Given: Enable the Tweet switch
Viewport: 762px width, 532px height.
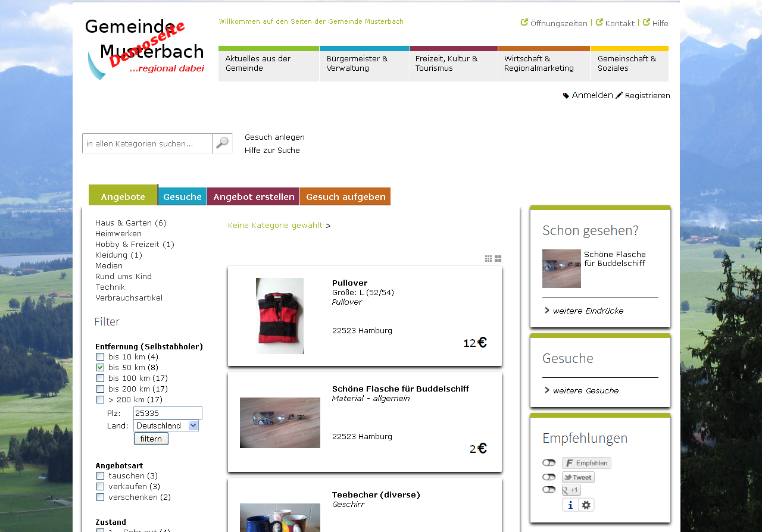Looking at the screenshot, I should pyautogui.click(x=549, y=477).
